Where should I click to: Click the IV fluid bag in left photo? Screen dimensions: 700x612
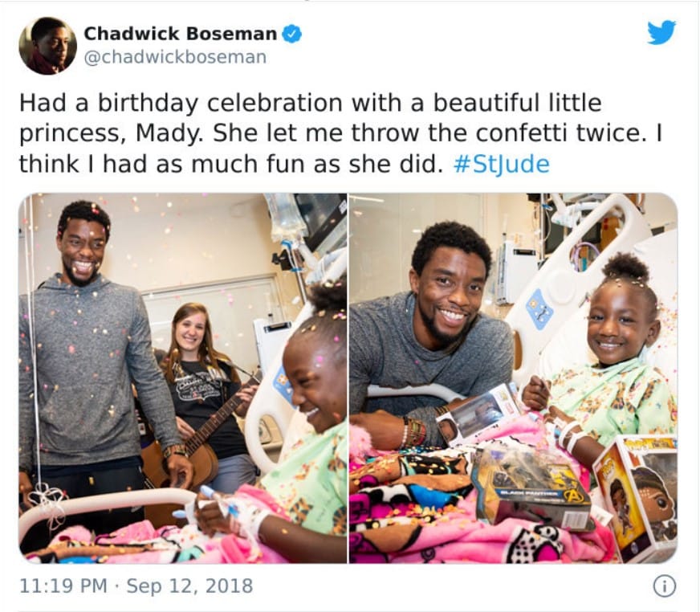[283, 219]
